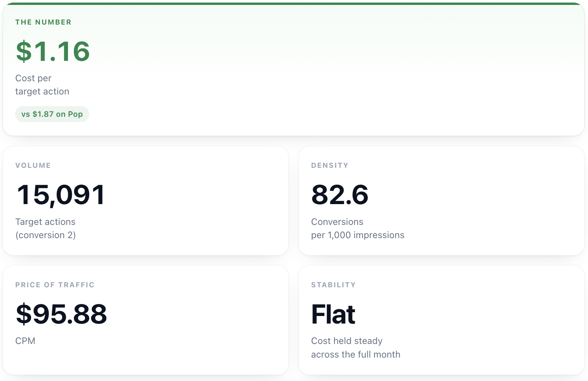Click "Conversions per 1,000 impressions" caption

[358, 228]
